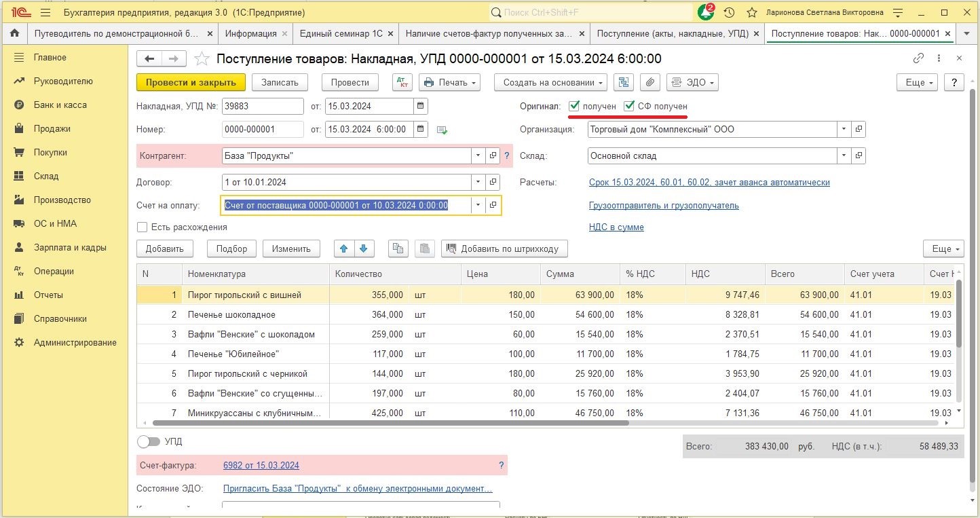The height and width of the screenshot is (518, 980).
Task: Click the search field Поиск Ctrl+Shift+F
Action: (x=590, y=12)
